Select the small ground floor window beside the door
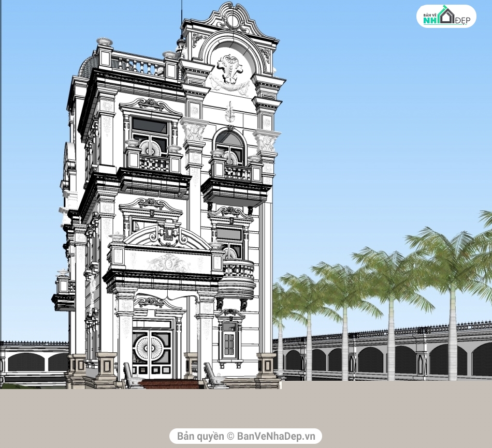This screenshot has height=448, width=492. [229, 340]
